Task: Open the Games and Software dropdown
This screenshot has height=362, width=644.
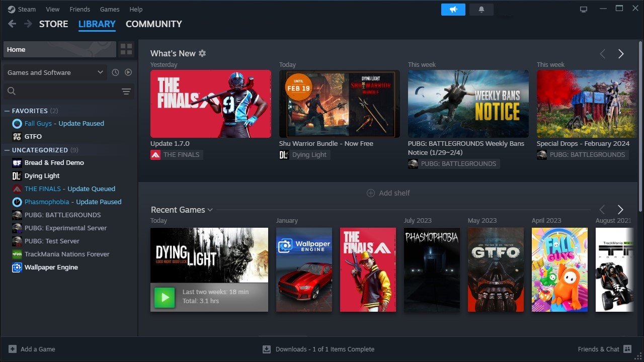Action: tap(54, 72)
